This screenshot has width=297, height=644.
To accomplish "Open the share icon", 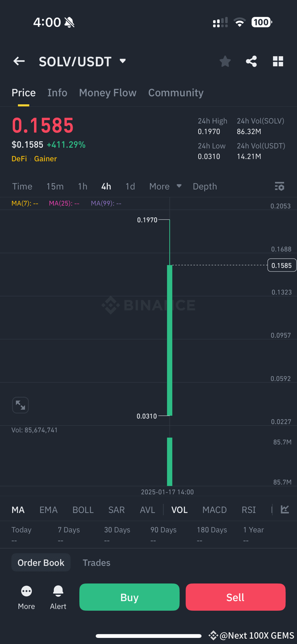I will point(251,61).
